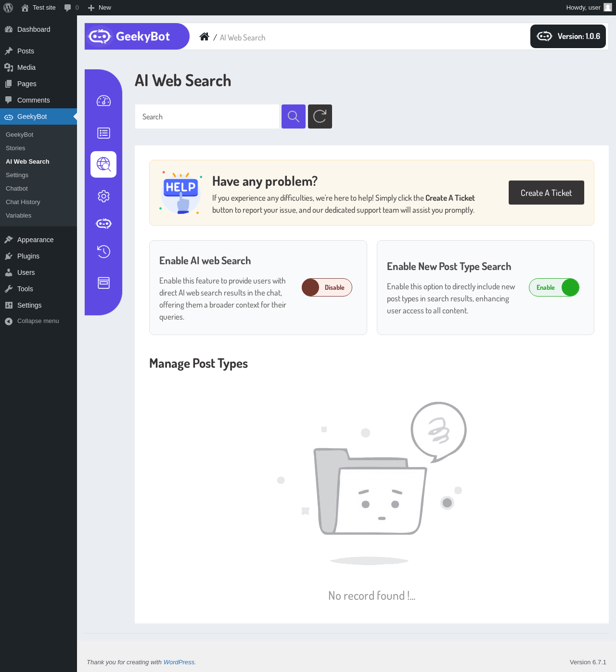Select GeekyBot top-level menu item
The image size is (616, 672).
click(38, 116)
